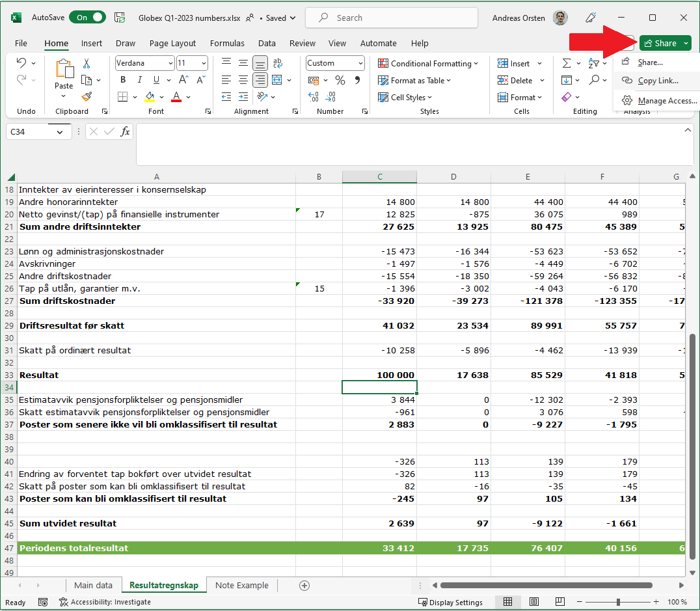Screen dimensions: 700x611
Task: Click the Insert Function fx icon
Action: pyautogui.click(x=125, y=131)
